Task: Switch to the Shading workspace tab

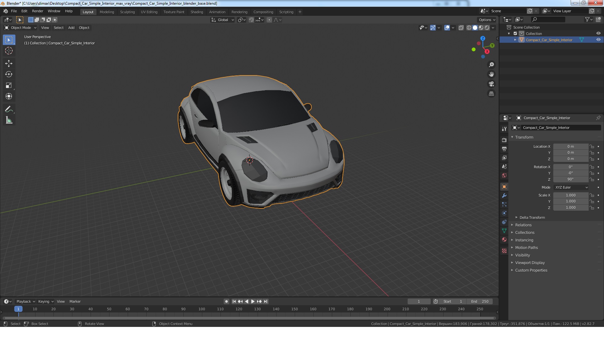Action: point(197,12)
